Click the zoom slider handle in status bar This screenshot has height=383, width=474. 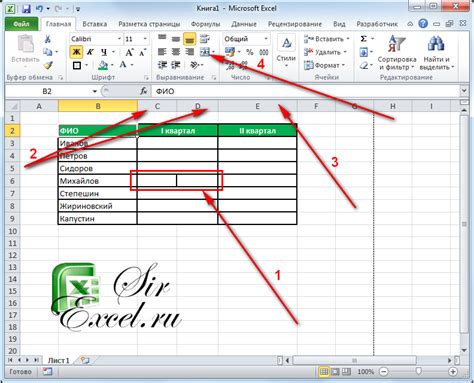(x=419, y=371)
